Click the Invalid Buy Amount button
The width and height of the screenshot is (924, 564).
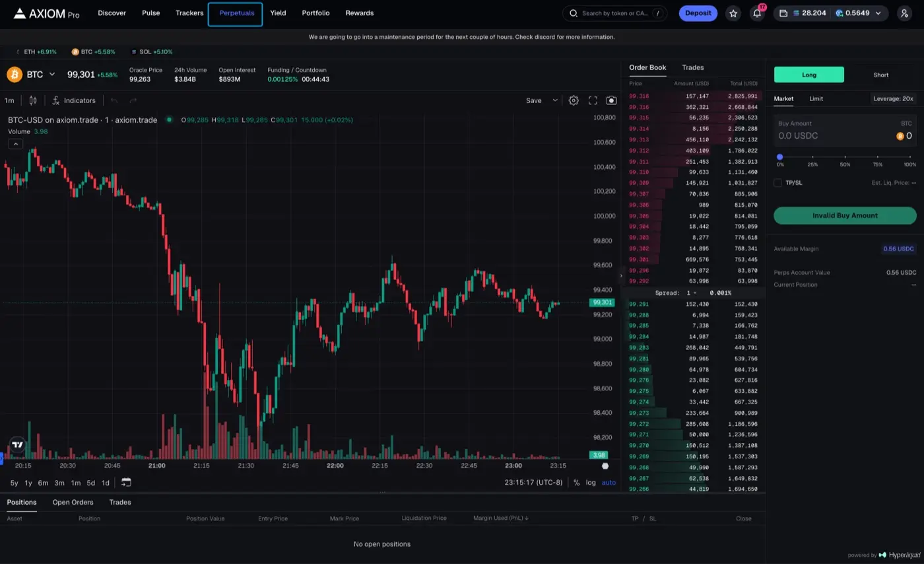click(x=845, y=215)
